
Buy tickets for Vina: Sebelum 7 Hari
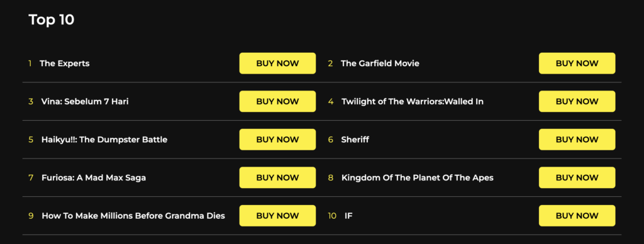tap(277, 101)
